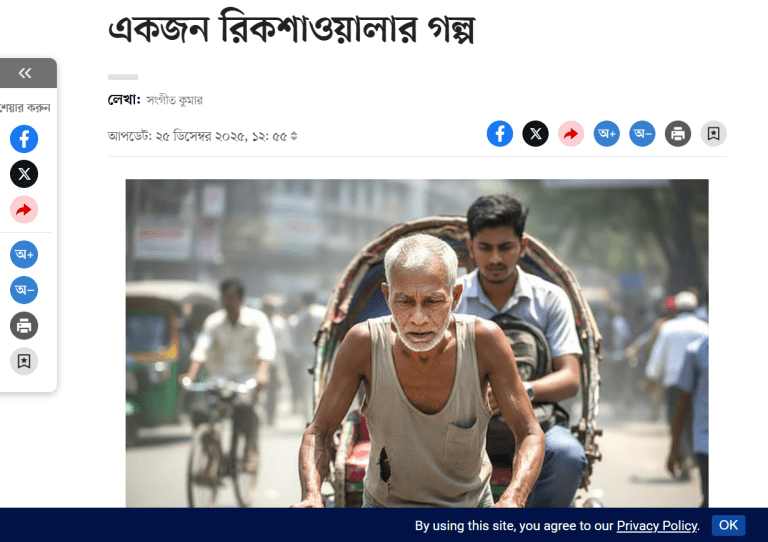Expand the update date details arrow
The height and width of the screenshot is (542, 768).
pyautogui.click(x=294, y=136)
